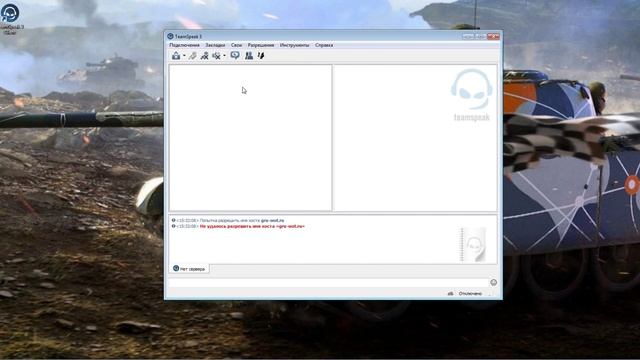Click the Disconnect from server toolbar icon
The width and height of the screenshot is (640, 360).
(x=193, y=56)
